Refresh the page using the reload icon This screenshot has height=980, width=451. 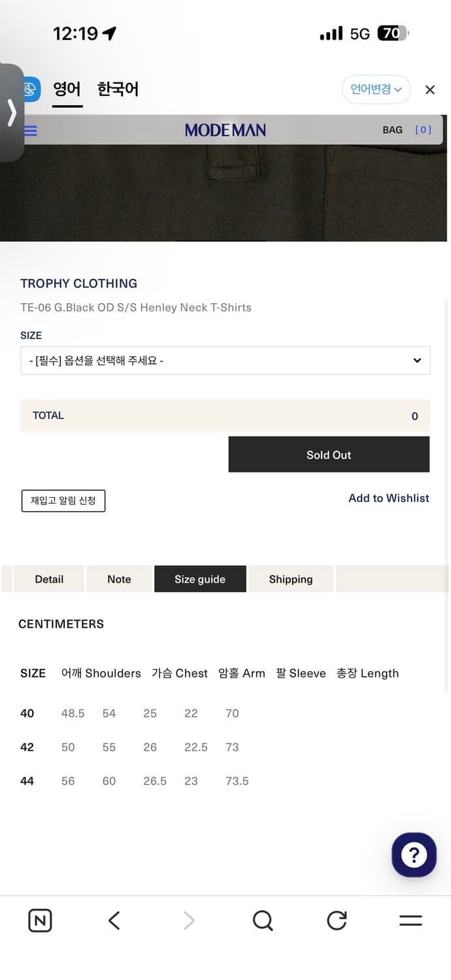pos(337,920)
